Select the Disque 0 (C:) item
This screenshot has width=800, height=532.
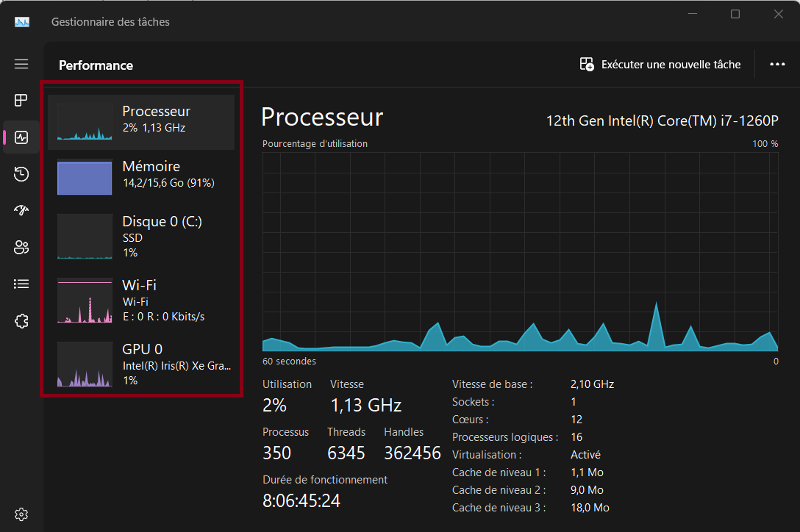click(x=141, y=237)
